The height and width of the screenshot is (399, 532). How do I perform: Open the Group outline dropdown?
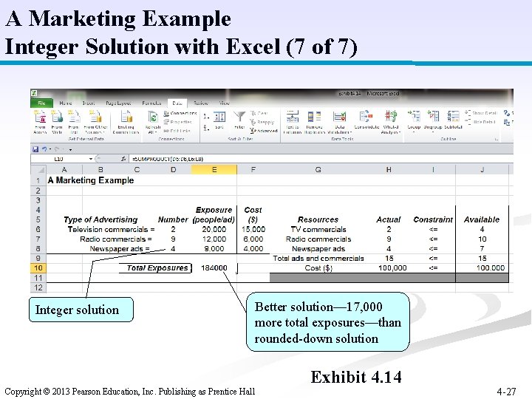click(414, 122)
